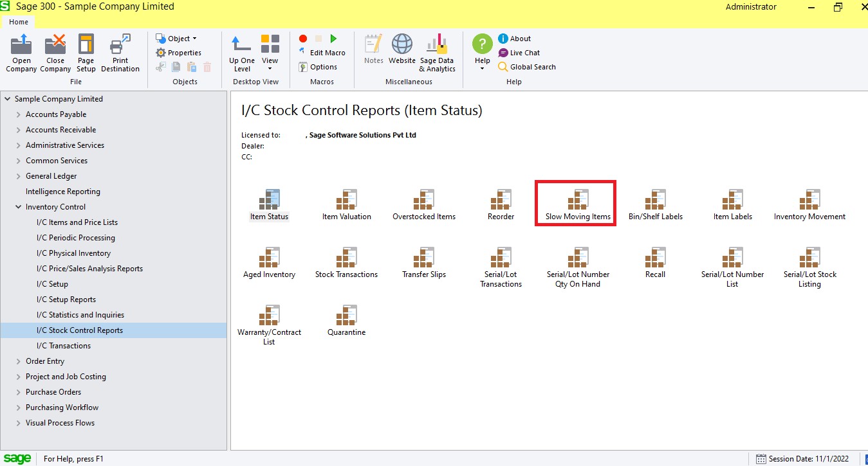Restore down the Sage 300 window
The image size is (868, 466).
tap(838, 7)
